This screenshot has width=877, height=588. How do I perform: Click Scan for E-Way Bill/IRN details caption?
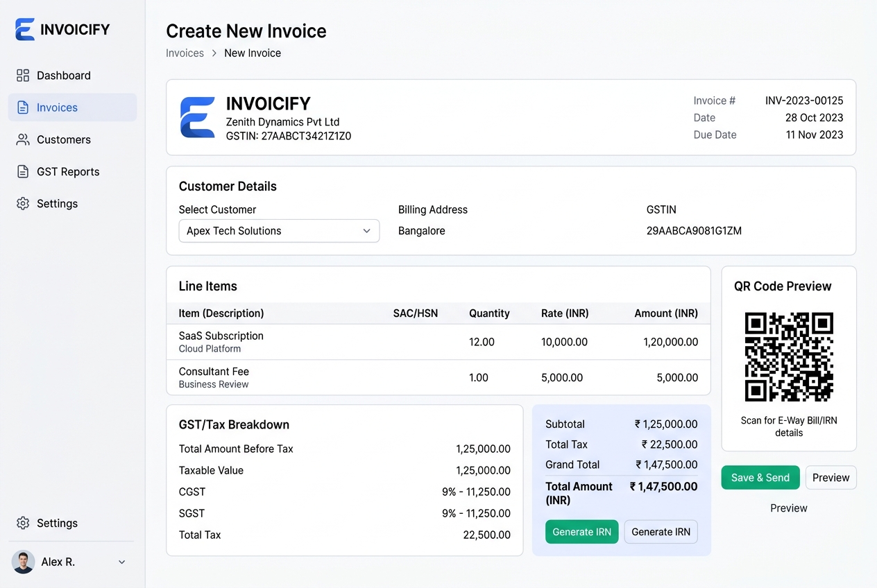(x=789, y=426)
